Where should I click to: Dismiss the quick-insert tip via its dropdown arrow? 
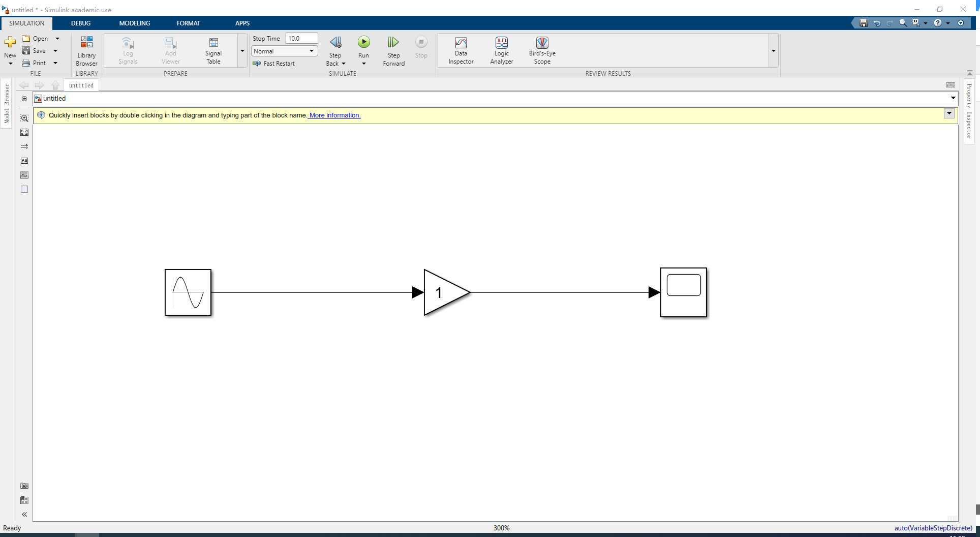pos(948,113)
